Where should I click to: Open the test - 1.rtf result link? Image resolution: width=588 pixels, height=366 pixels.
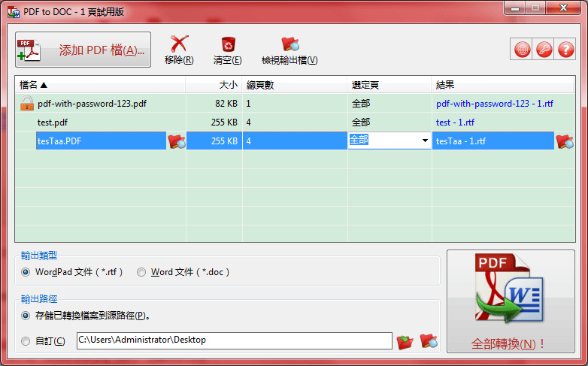point(455,123)
